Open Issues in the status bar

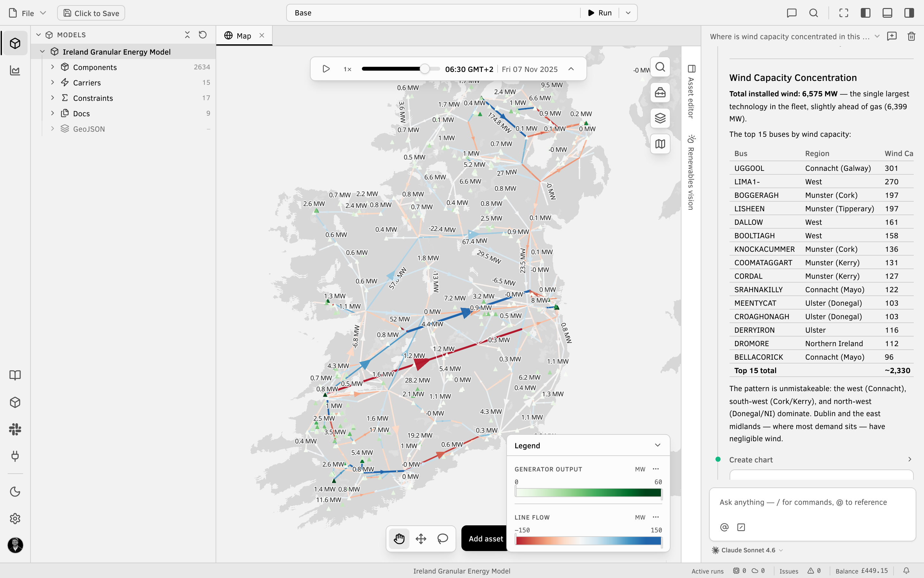(800, 571)
